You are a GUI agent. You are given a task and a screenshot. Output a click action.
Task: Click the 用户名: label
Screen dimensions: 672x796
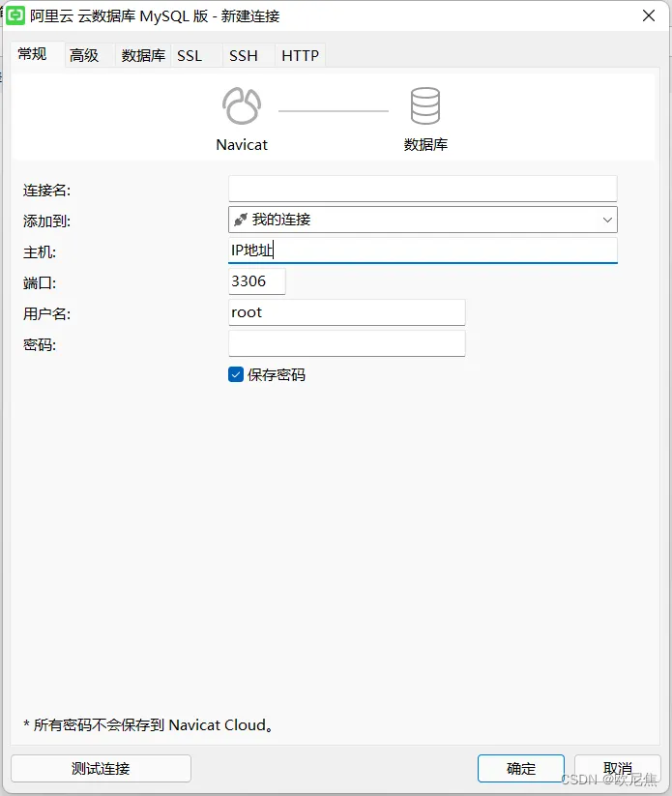coord(46,314)
